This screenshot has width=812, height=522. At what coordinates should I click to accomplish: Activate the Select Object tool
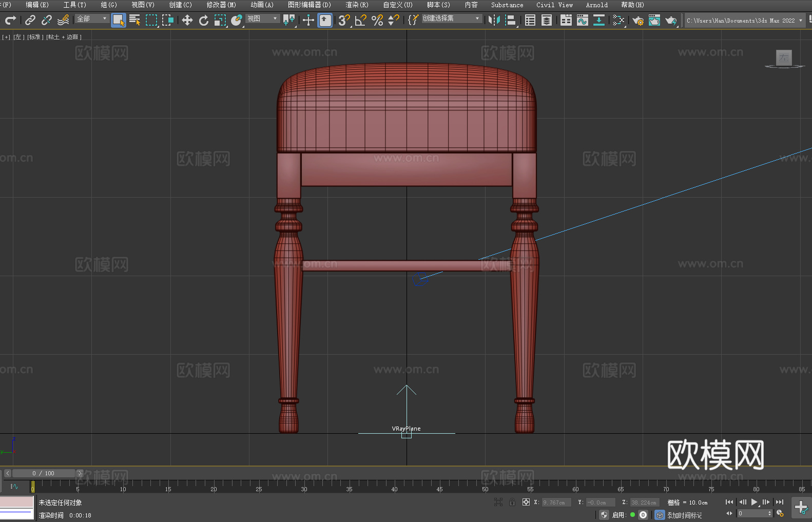(x=119, y=20)
